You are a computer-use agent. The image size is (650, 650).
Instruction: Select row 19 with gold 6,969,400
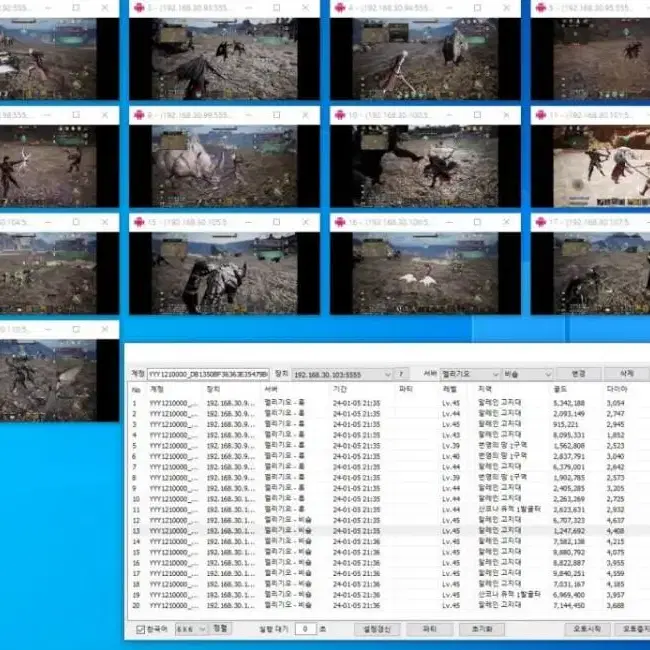pyautogui.click(x=388, y=595)
